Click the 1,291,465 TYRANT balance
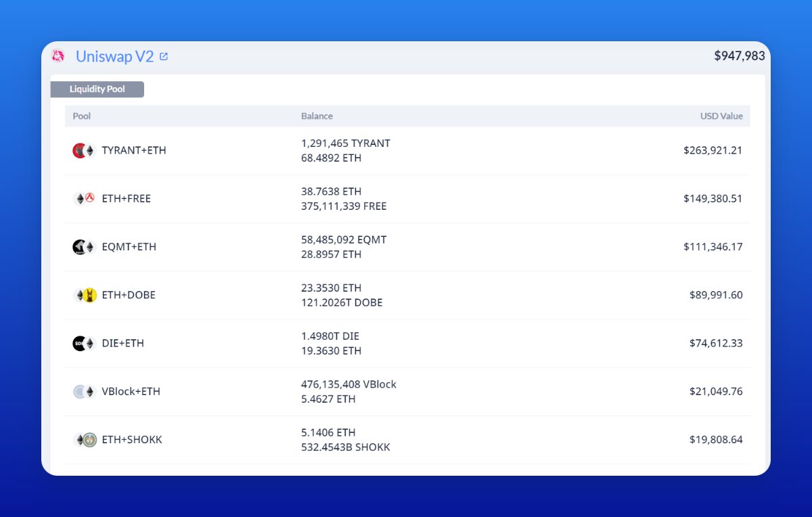Screen dimensions: 812x517 pyautogui.click(x=346, y=143)
